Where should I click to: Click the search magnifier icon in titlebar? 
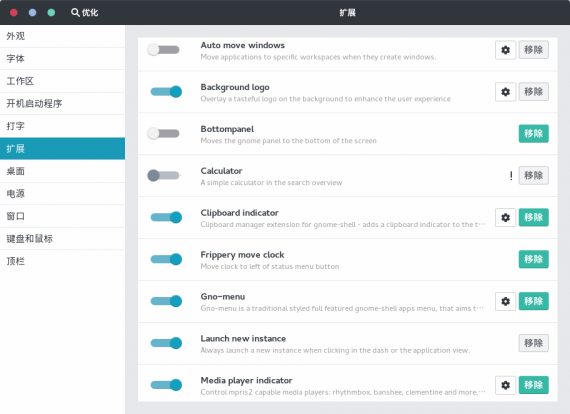[x=75, y=13]
